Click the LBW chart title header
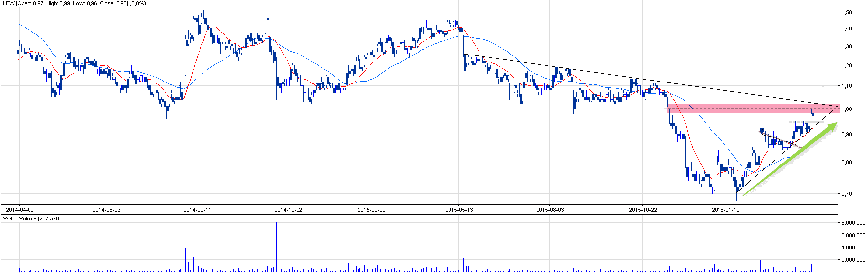 click(74, 3)
